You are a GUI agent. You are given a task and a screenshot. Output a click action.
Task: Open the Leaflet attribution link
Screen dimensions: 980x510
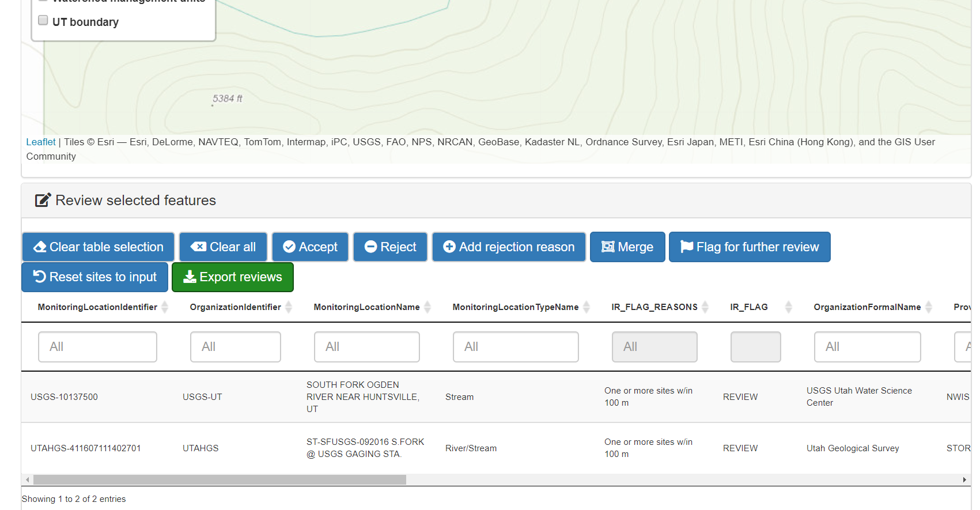41,142
